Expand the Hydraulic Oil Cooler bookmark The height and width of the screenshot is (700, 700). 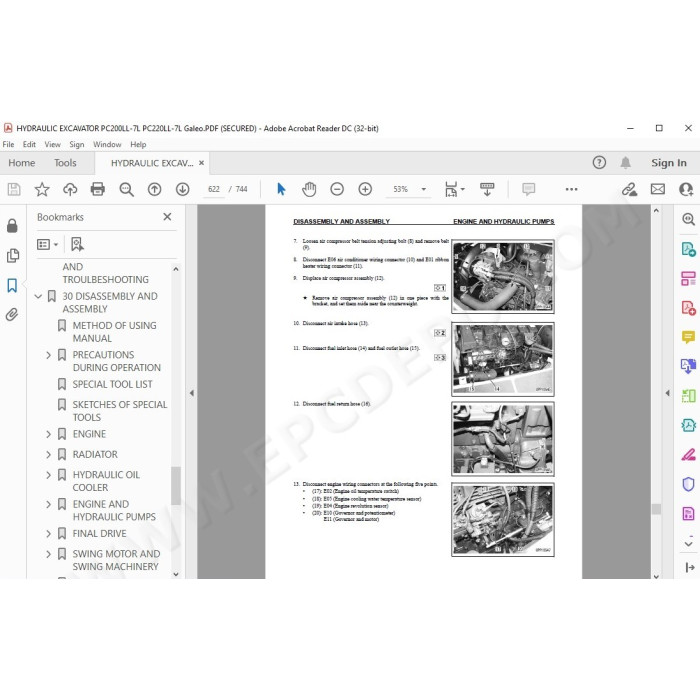(49, 475)
